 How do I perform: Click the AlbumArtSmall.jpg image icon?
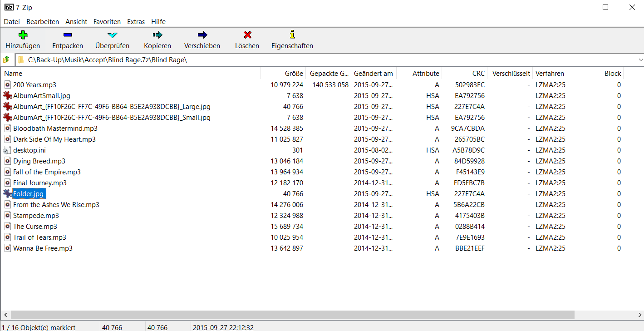coord(8,96)
